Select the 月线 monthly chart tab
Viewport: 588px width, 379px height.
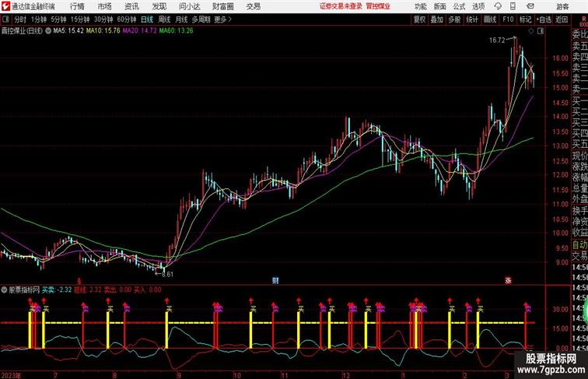(x=181, y=19)
